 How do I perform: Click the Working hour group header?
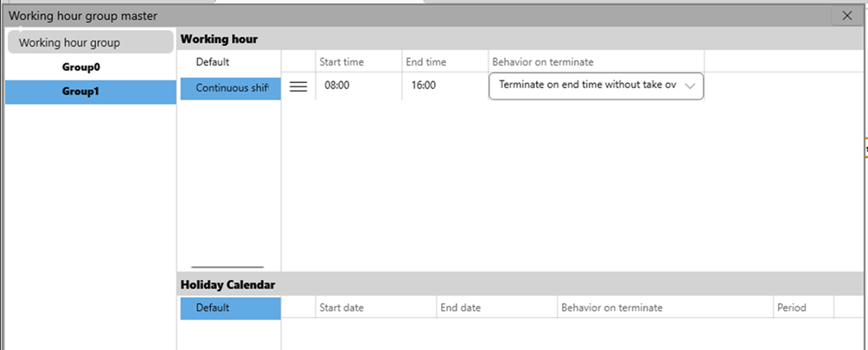click(x=69, y=42)
